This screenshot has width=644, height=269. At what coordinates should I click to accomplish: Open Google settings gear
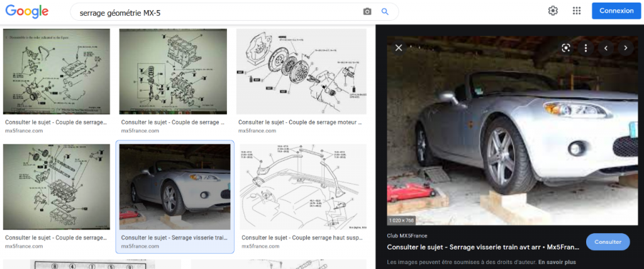pos(553,11)
